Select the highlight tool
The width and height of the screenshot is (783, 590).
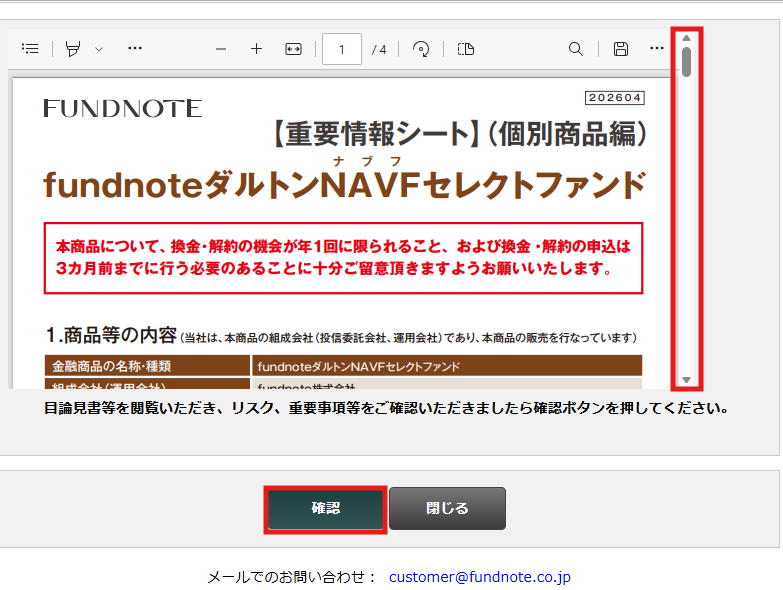pyautogui.click(x=73, y=49)
